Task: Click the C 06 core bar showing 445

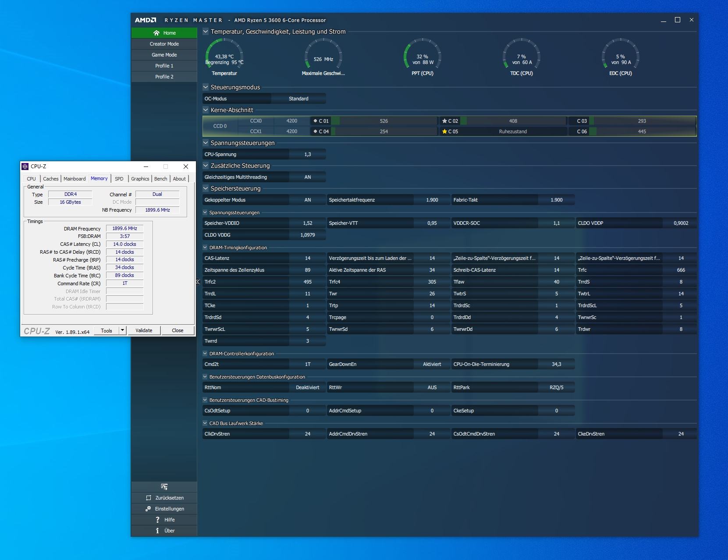Action: point(642,131)
